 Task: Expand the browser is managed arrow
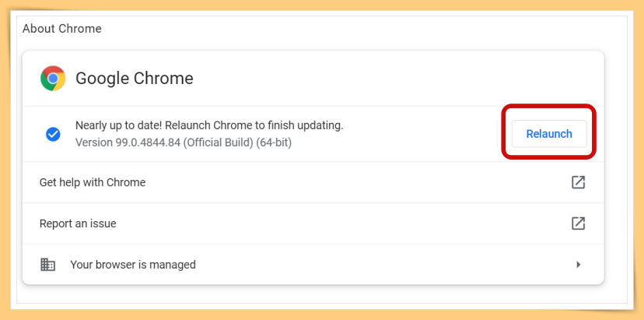(x=579, y=265)
